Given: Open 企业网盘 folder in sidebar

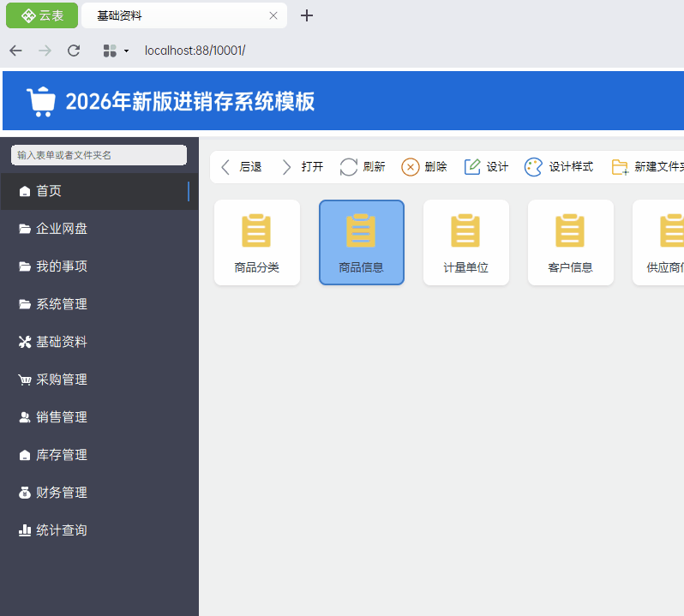Looking at the screenshot, I should [99, 229].
